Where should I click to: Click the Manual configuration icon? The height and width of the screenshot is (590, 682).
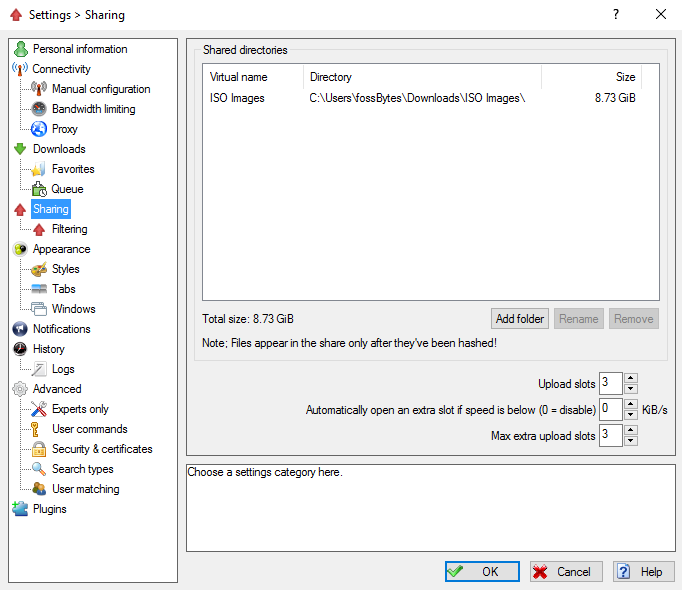39,89
